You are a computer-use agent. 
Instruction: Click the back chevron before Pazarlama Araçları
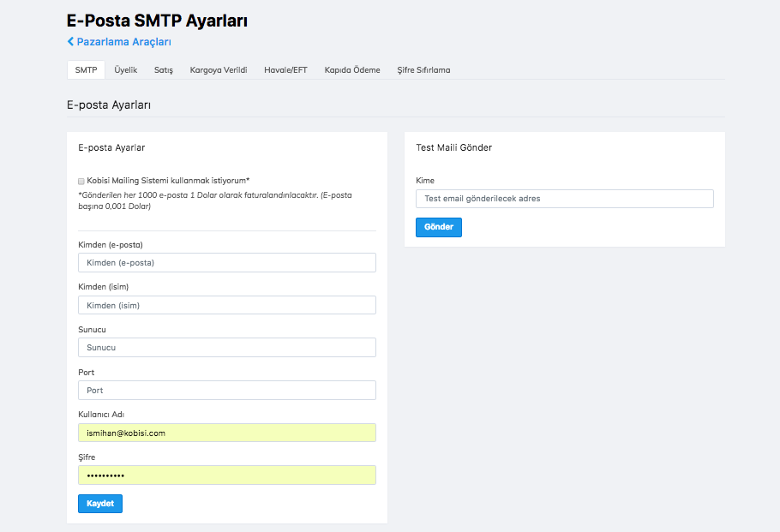(x=70, y=42)
